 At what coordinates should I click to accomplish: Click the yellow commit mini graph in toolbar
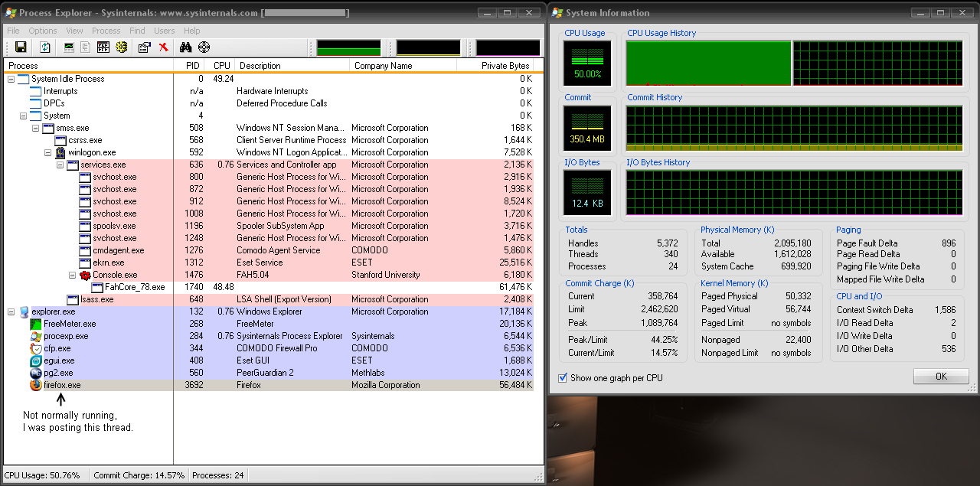(428, 48)
